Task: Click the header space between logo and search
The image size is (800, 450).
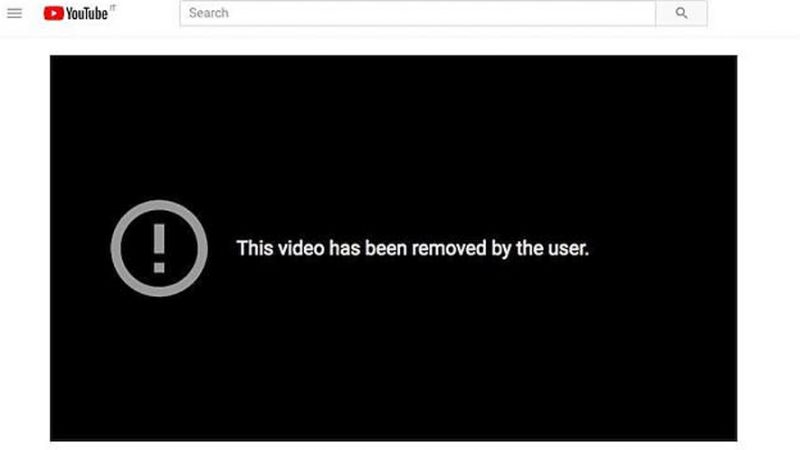Action: click(x=148, y=13)
